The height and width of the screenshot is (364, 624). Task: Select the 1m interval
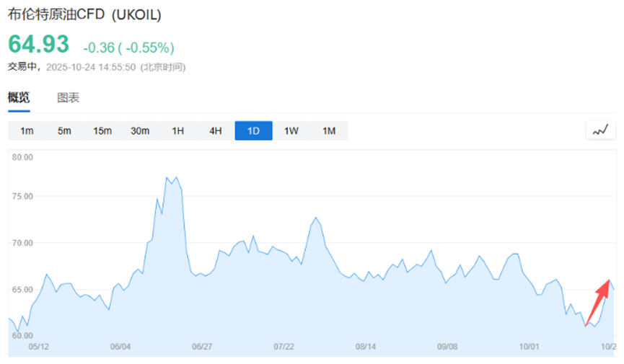point(27,130)
